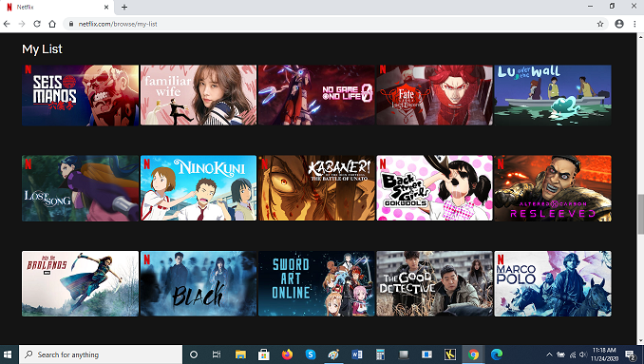644x364 pixels.
Task: Go to the browser home page
Action: pos(52,24)
